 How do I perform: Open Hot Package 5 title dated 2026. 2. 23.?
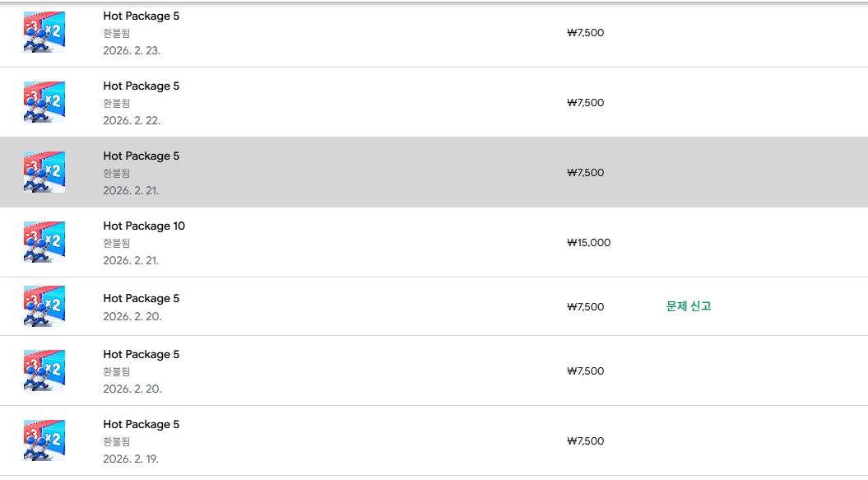coord(141,16)
